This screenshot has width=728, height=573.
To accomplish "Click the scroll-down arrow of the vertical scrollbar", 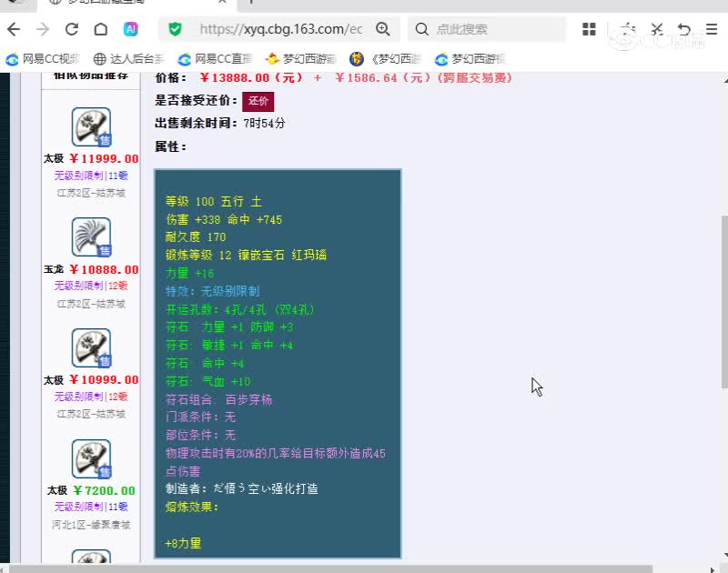I will tap(724, 556).
